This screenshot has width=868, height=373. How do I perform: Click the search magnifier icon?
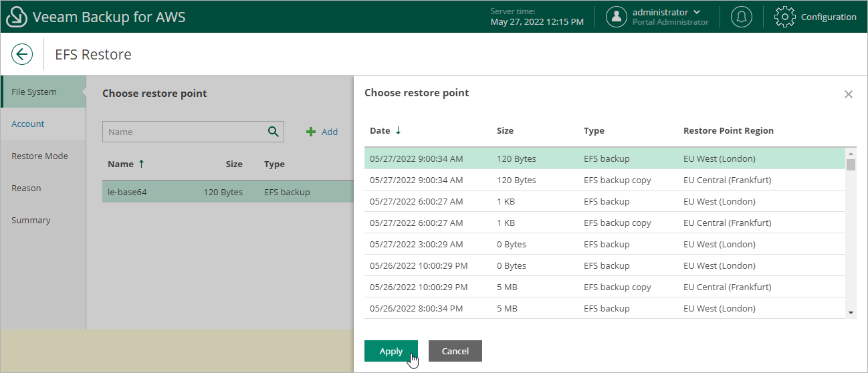coord(273,132)
